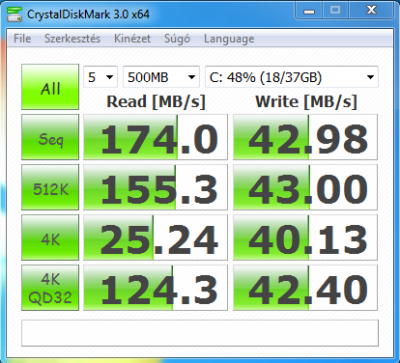Screen dimensions: 400x363
Task: Click the 4K QD32 read result 124.3
Action: [x=155, y=288]
